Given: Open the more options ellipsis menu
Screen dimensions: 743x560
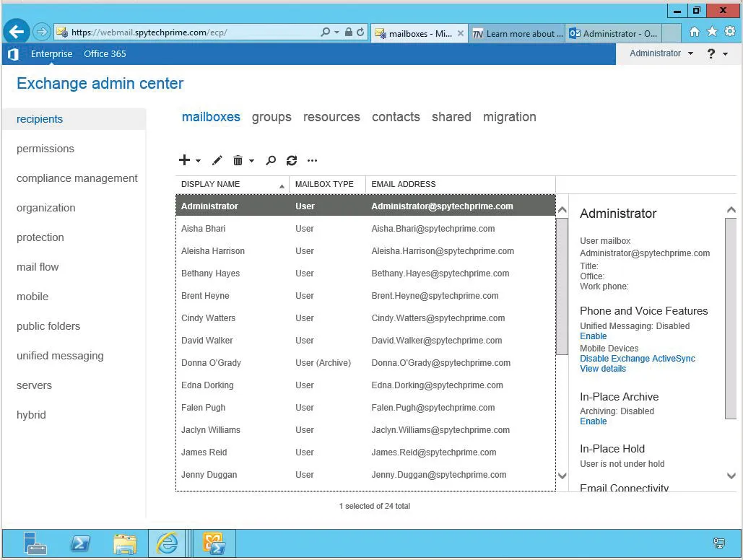Looking at the screenshot, I should 312,161.
